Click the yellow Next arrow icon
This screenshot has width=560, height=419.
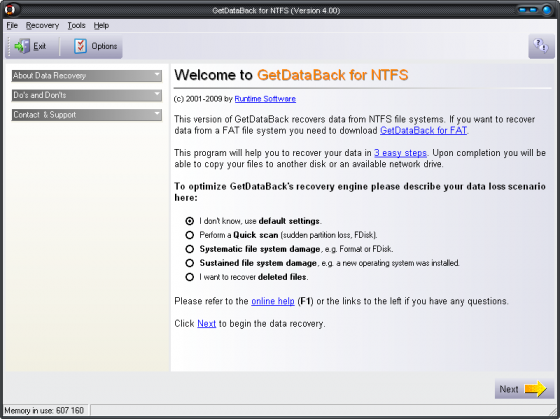point(535,389)
